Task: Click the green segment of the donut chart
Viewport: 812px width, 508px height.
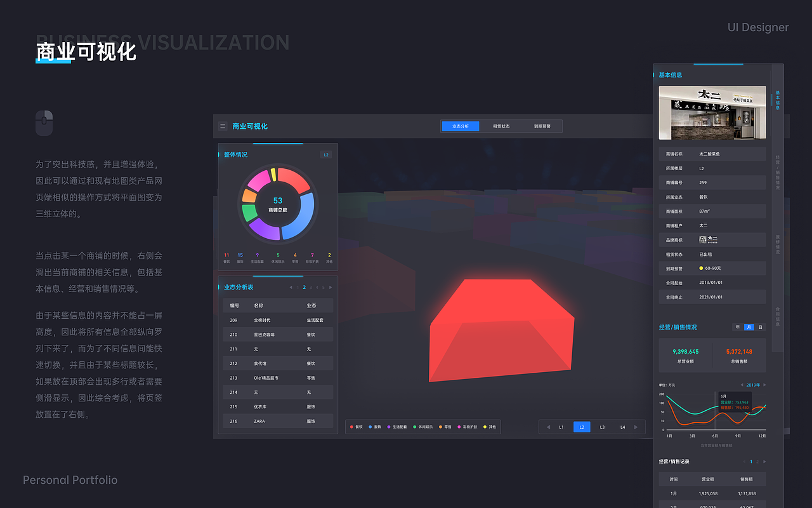Action: (x=249, y=212)
